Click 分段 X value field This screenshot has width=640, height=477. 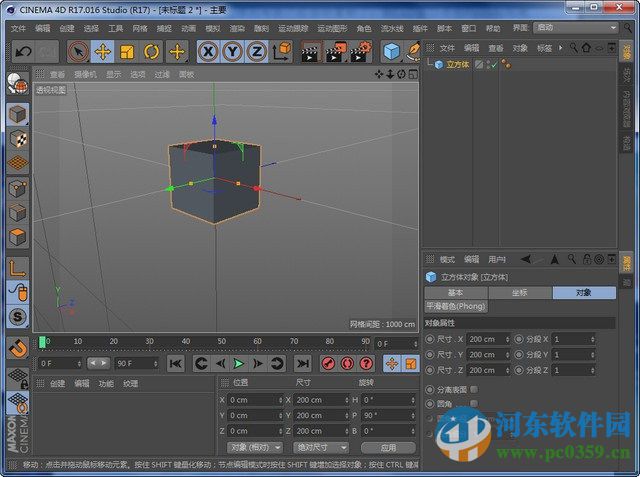[571, 339]
